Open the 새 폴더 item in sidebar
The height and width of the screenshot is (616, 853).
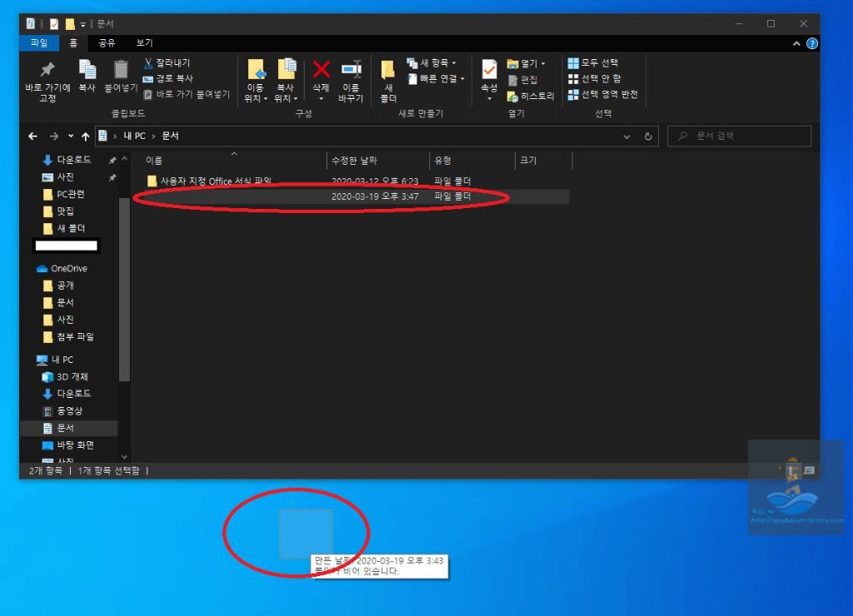[63, 228]
